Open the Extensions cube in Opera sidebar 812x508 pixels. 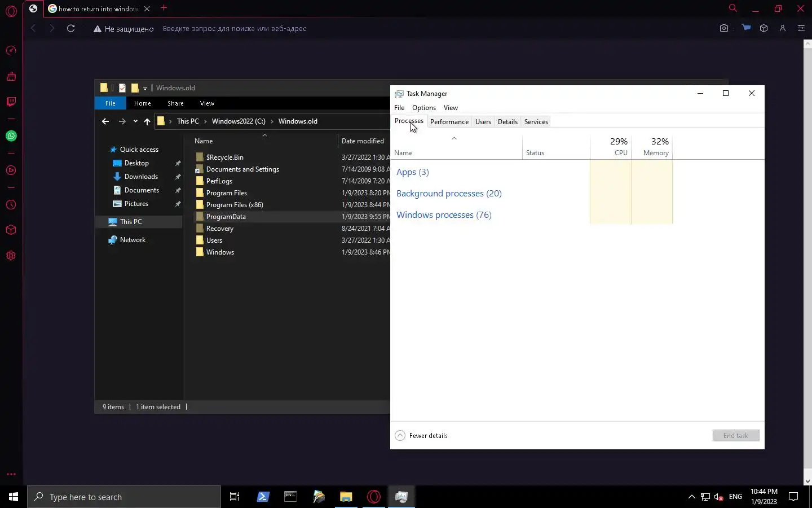(x=11, y=230)
